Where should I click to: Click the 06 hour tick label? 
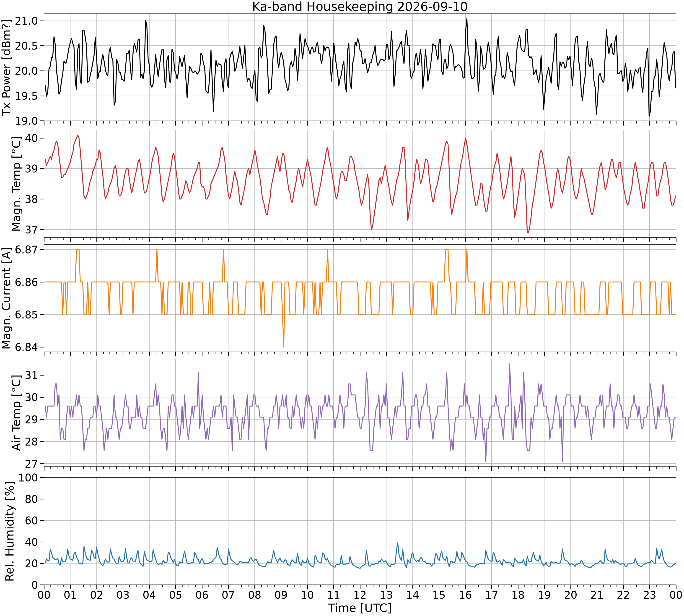click(x=202, y=595)
